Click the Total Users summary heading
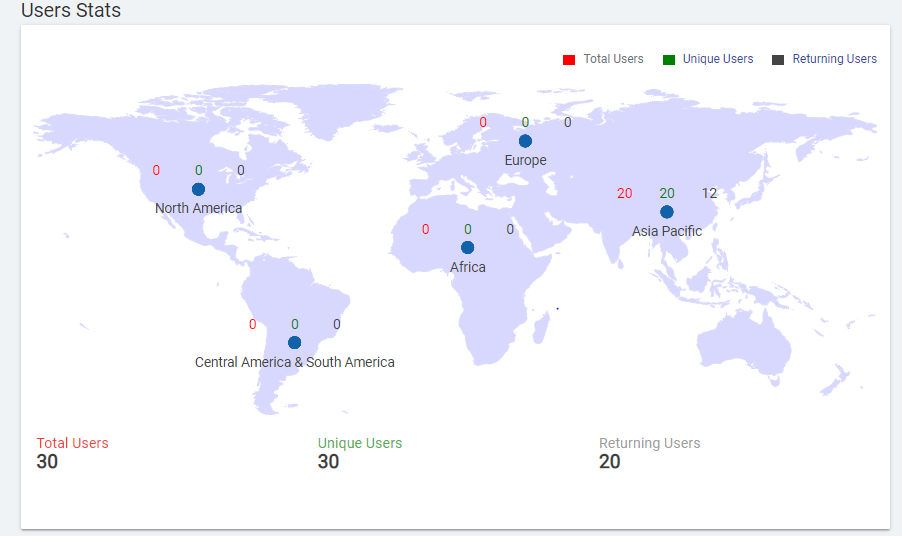 click(x=72, y=443)
